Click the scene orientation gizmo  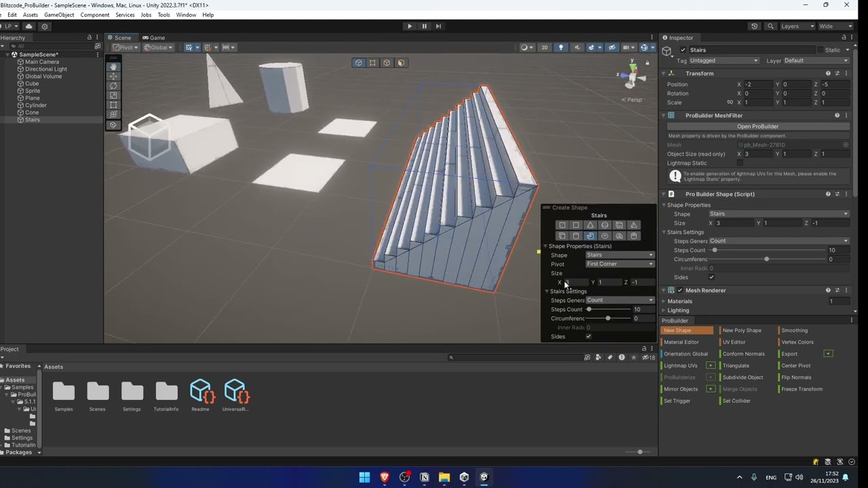point(633,76)
